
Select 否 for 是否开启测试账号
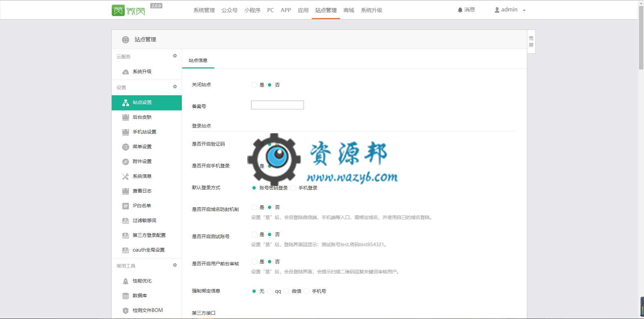tap(270, 234)
